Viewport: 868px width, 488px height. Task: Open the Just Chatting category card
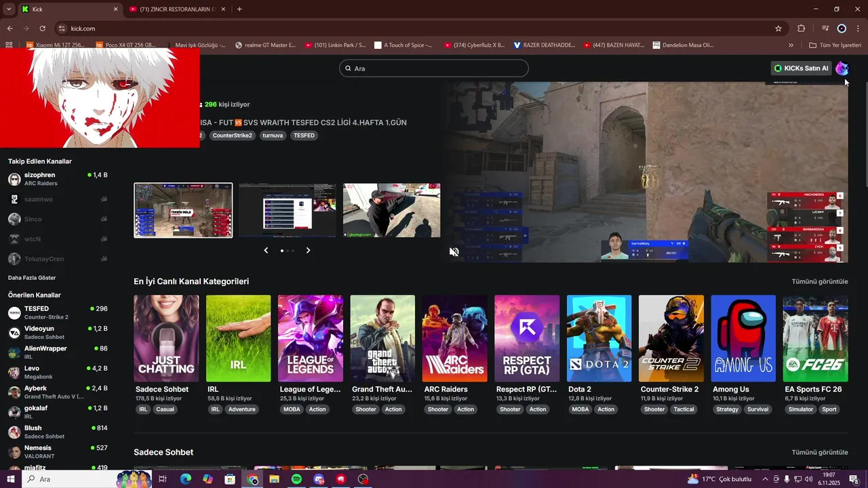[x=166, y=338]
